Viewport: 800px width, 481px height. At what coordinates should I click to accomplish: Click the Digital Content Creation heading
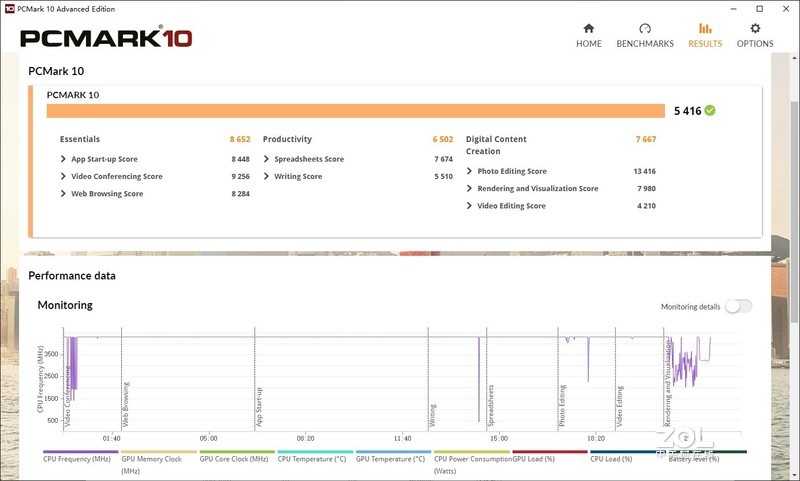click(496, 145)
